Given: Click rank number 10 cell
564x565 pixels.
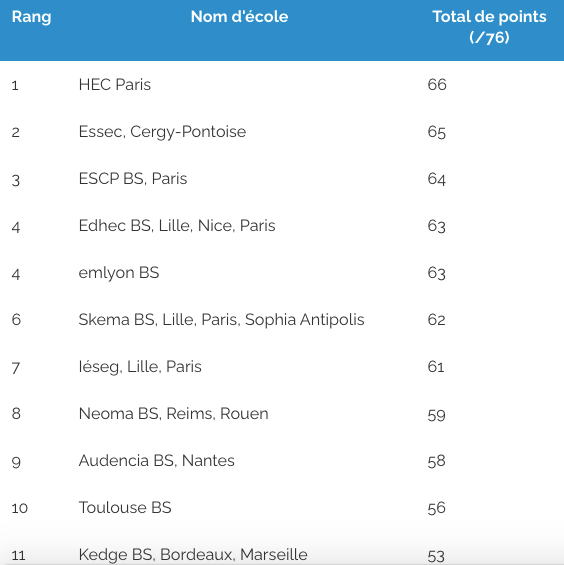Looking at the screenshot, I should 20,508.
